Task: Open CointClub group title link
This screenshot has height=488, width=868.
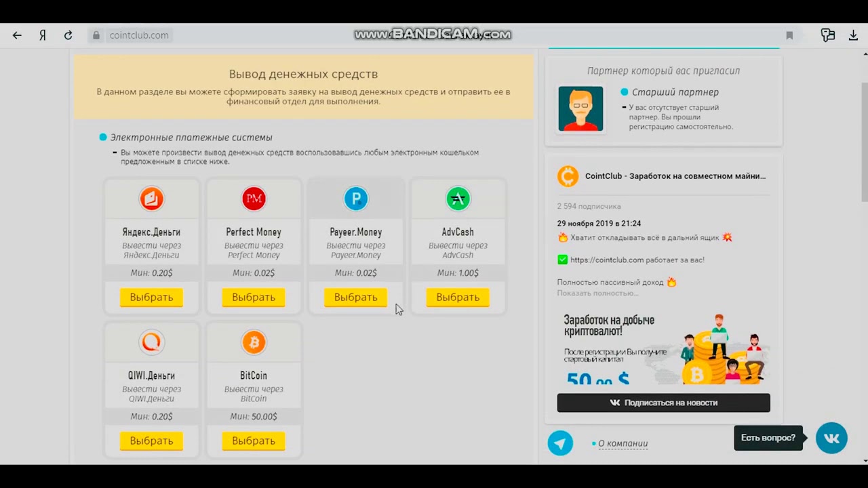Action: coord(675,176)
